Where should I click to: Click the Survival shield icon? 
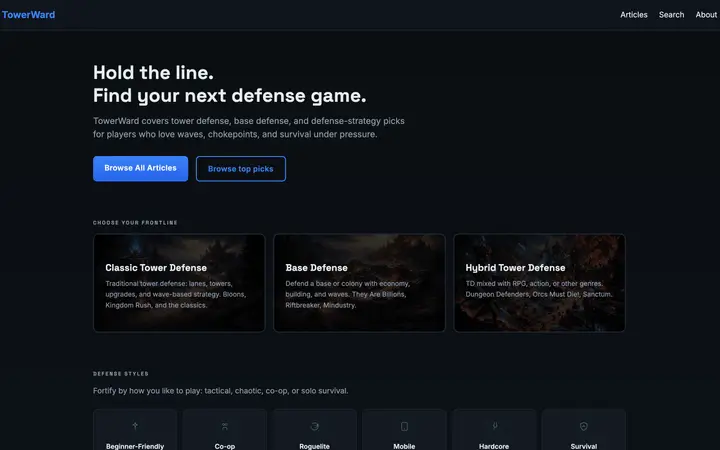pyautogui.click(x=584, y=426)
